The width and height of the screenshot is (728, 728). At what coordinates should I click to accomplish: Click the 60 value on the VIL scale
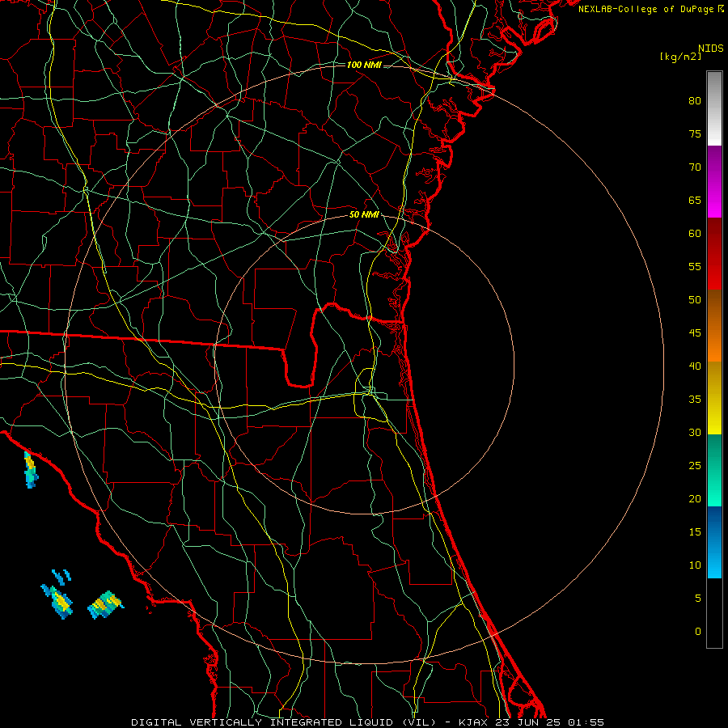coord(695,234)
